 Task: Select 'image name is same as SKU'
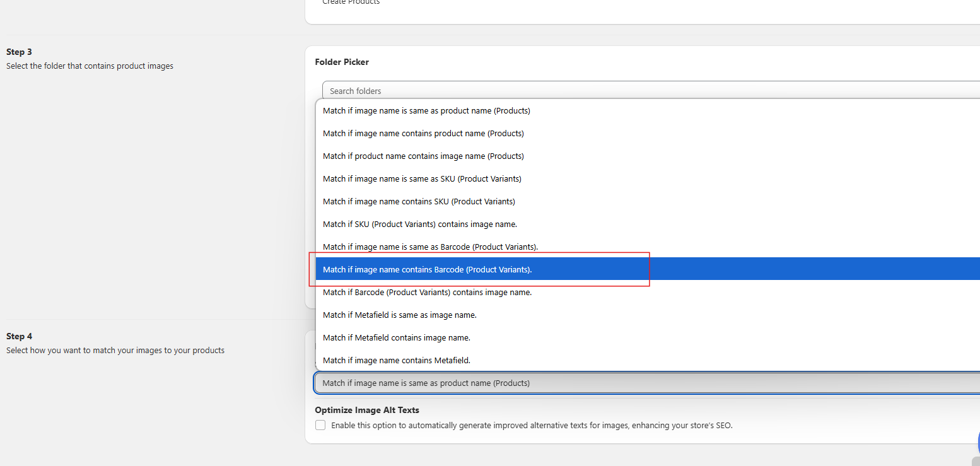[422, 179]
